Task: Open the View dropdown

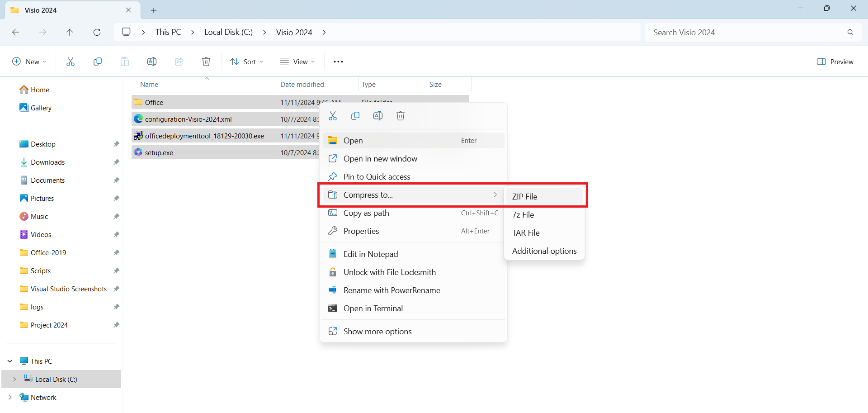Action: point(297,62)
